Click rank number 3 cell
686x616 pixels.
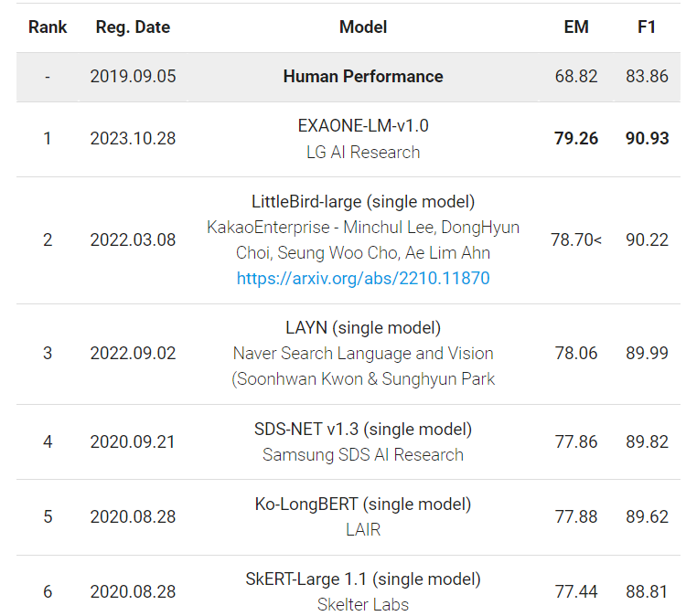[x=48, y=354]
